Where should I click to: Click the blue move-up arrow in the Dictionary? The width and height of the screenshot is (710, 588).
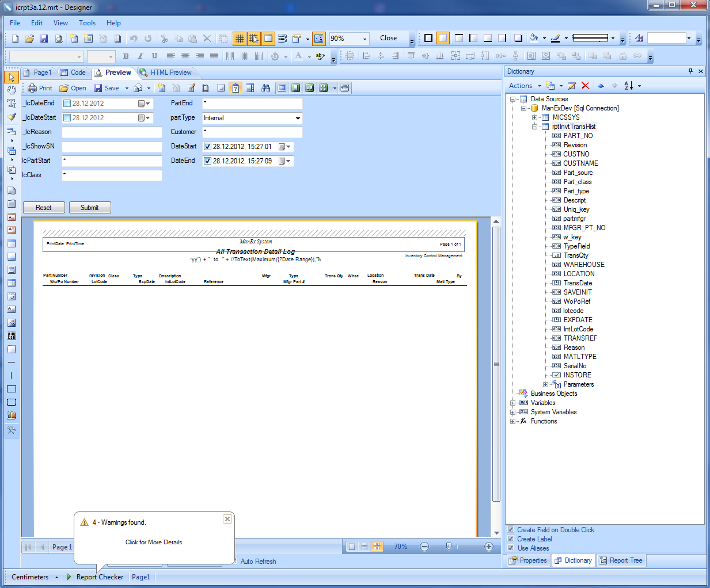tap(601, 86)
